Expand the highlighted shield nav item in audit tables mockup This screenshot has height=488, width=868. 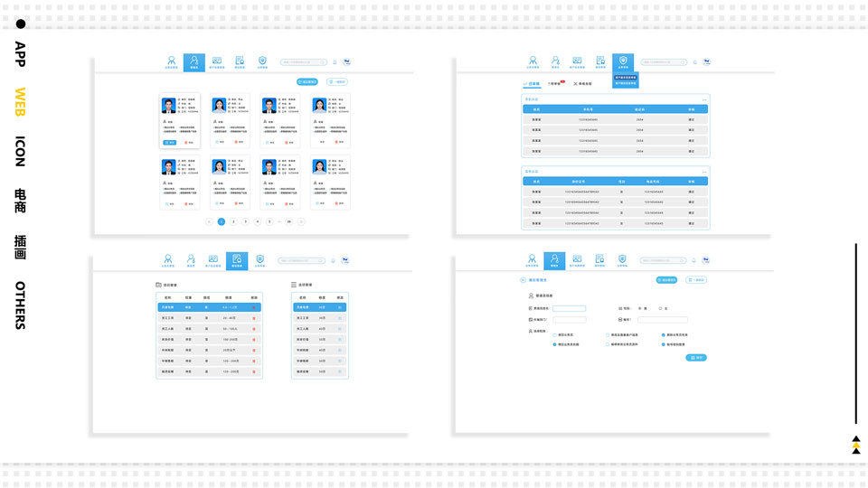(623, 62)
